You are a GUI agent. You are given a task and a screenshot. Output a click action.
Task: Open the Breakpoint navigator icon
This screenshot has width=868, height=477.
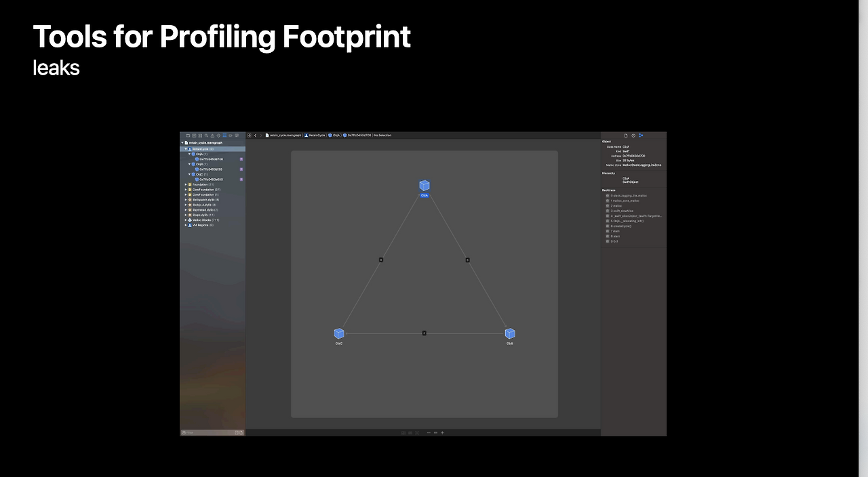click(231, 136)
